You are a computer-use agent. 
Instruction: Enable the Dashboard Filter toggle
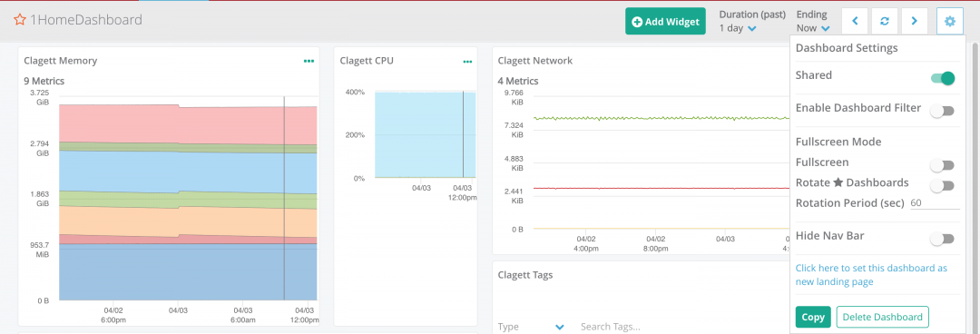[x=943, y=112]
